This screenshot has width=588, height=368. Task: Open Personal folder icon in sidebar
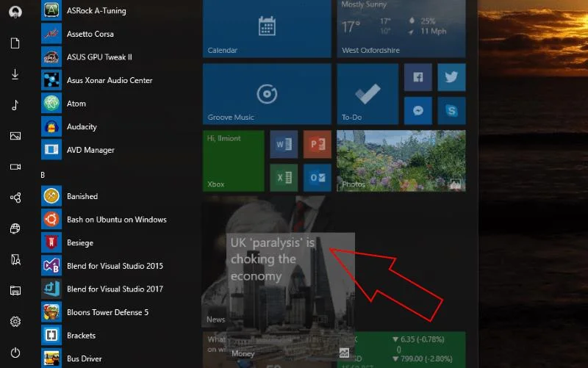tap(15, 259)
